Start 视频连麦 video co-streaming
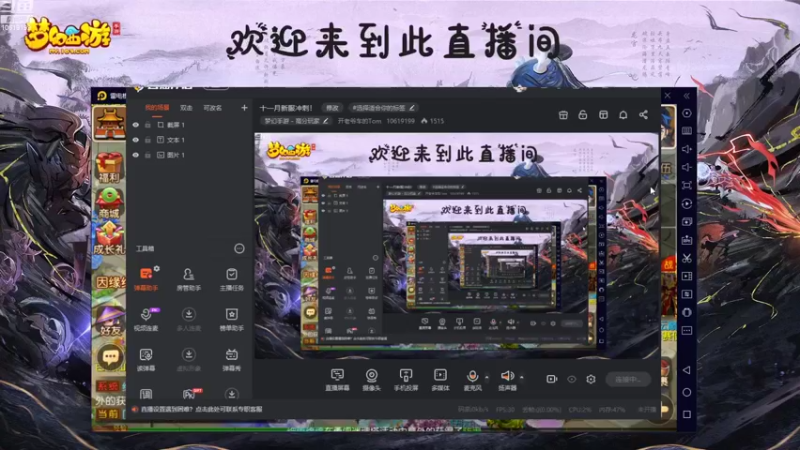 (x=146, y=319)
